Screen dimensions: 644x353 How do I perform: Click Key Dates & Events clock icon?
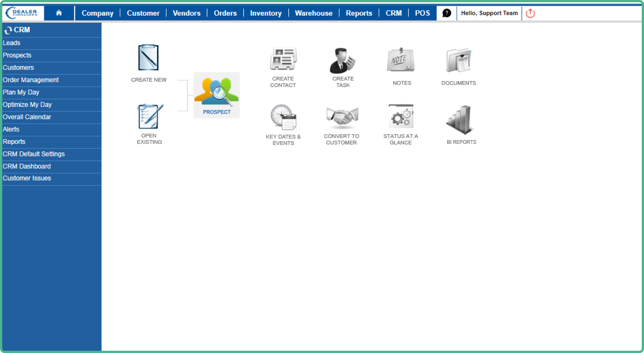[284, 118]
